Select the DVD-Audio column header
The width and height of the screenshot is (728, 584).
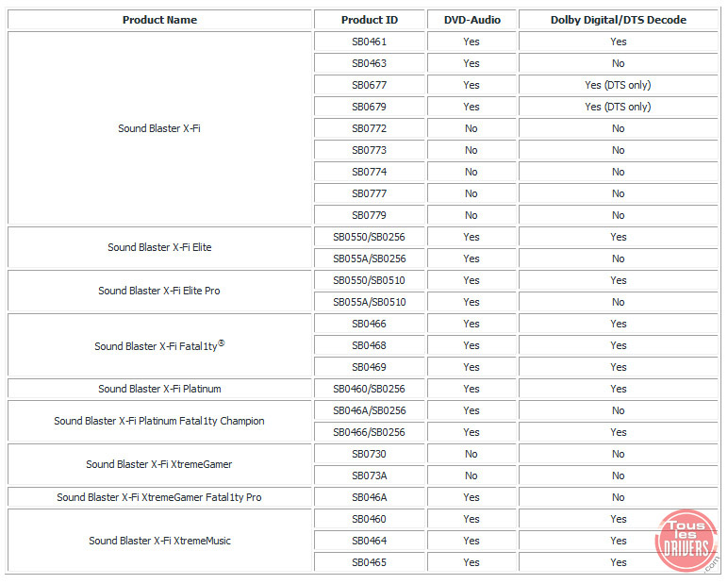[x=472, y=20]
